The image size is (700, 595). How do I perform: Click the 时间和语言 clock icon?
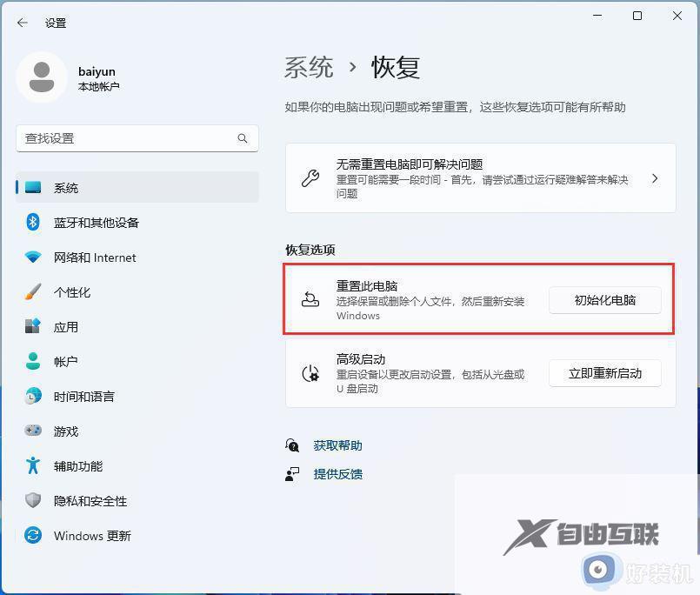coord(33,397)
